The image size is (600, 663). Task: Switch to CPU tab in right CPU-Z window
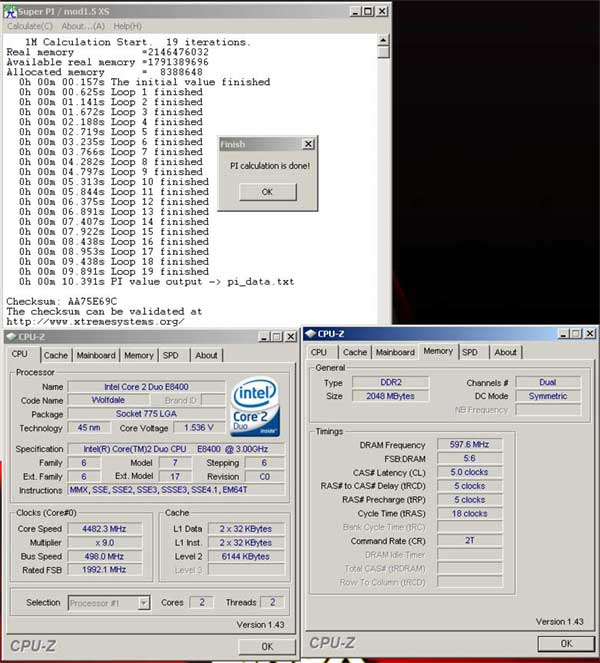point(319,352)
